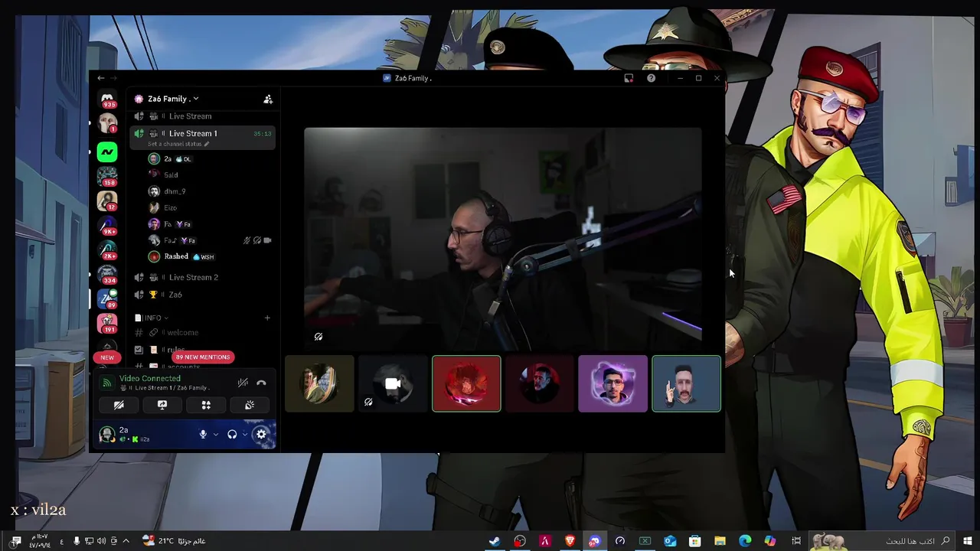Go back with Discord back arrow
The image size is (980, 551).
101,78
